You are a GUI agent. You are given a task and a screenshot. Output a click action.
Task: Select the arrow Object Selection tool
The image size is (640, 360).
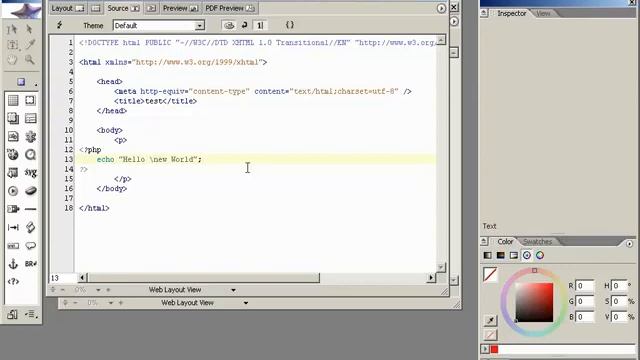tap(29, 29)
